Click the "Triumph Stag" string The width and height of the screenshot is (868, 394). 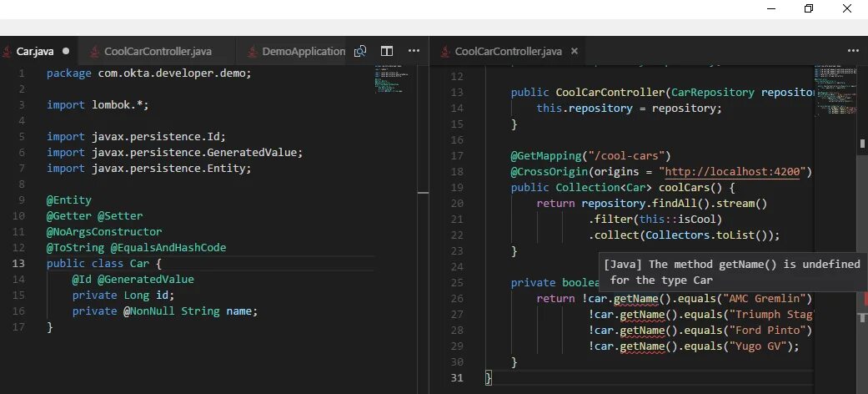[770, 314]
